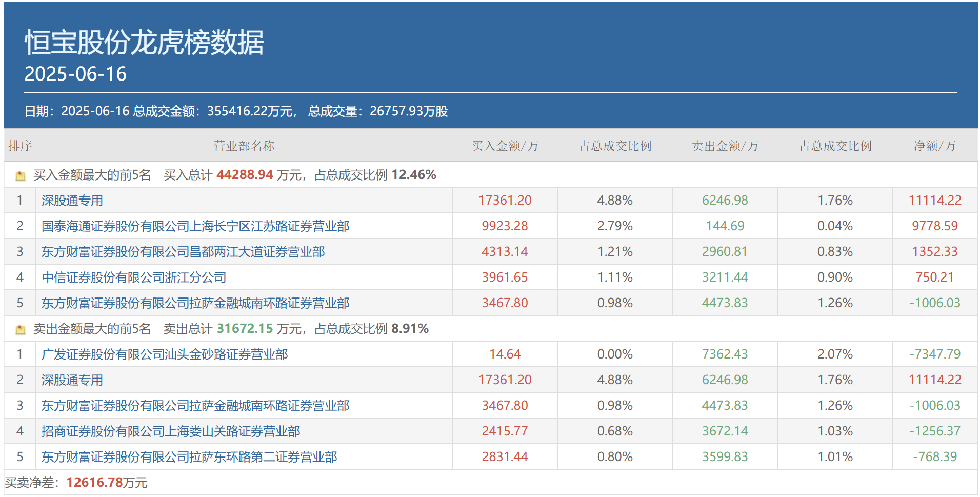Open 中信证券股份有限公司浙江分公司 link

point(133,277)
